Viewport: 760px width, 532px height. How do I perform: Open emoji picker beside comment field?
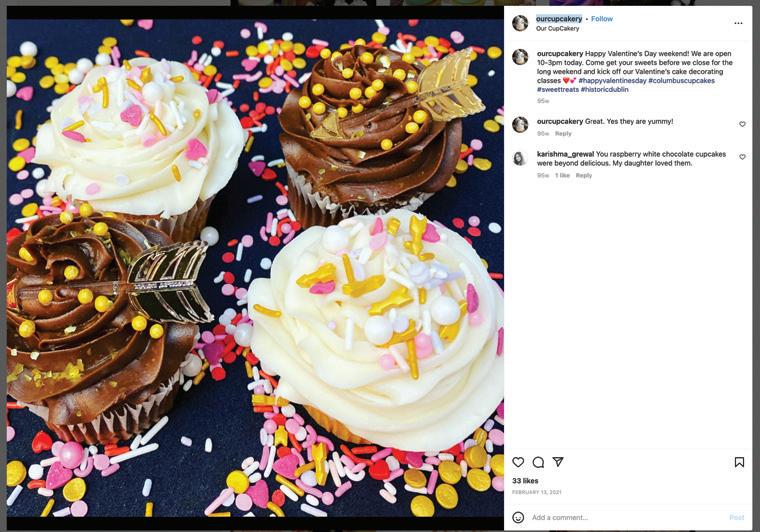[518, 517]
